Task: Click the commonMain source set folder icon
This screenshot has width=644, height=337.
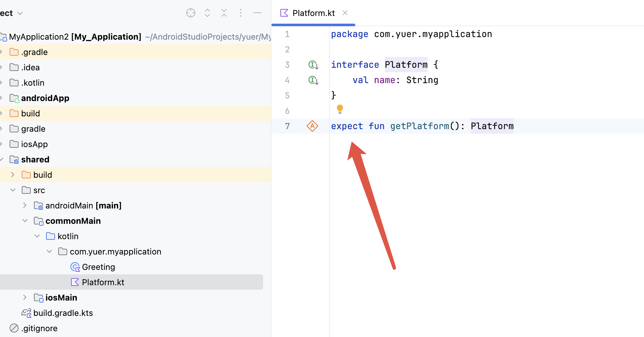Action: coord(38,221)
